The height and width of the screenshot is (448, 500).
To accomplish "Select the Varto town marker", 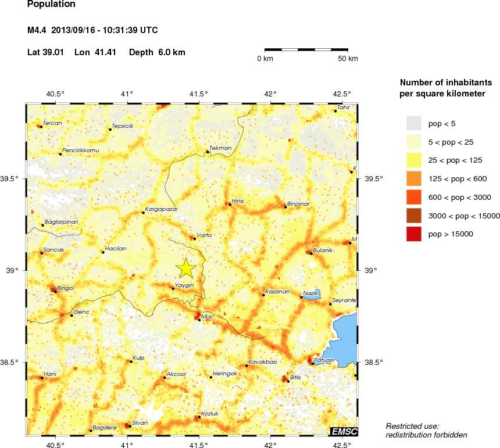I will (x=194, y=238).
